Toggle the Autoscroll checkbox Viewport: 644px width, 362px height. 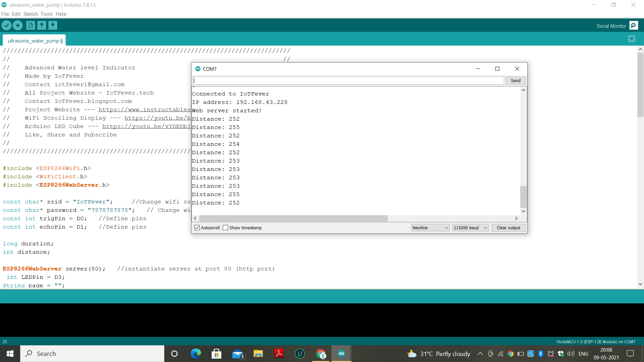click(197, 228)
